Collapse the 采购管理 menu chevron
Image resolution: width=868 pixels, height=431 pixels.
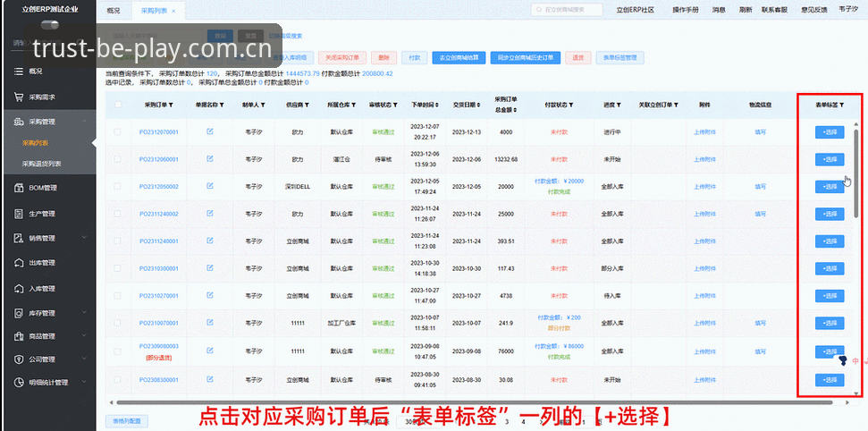click(85, 122)
